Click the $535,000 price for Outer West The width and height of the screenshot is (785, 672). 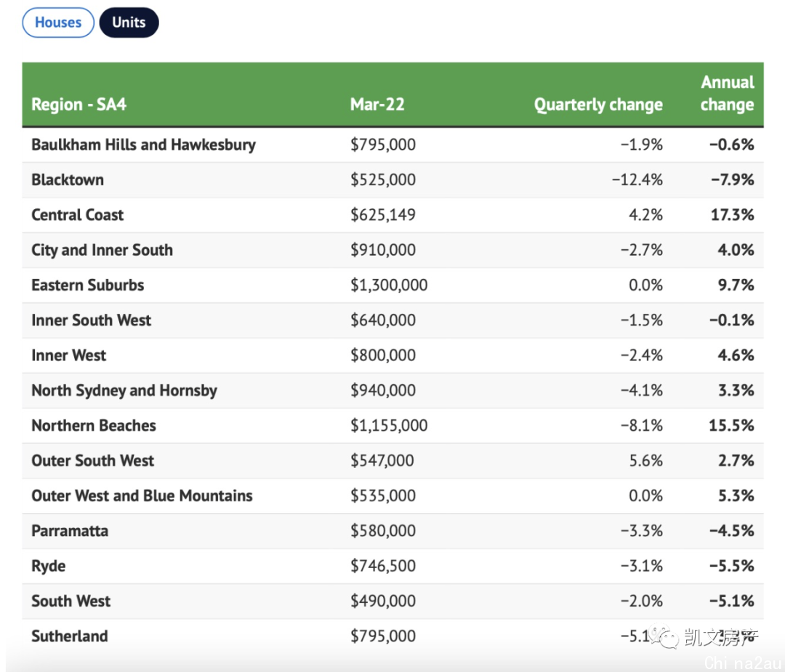coord(383,495)
